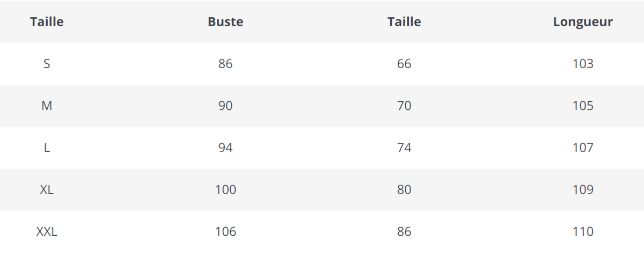
Task: Click Buste value 86 for size S
Action: [225, 64]
